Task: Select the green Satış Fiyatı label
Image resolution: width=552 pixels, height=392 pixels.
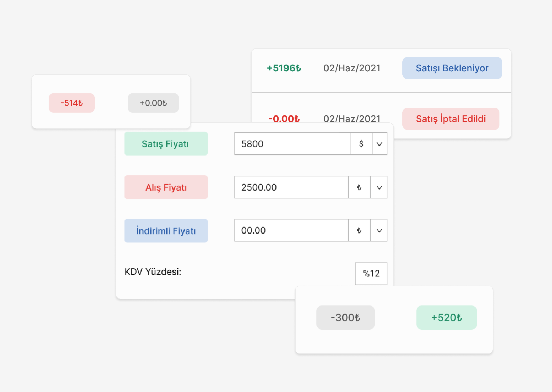Action: pyautogui.click(x=166, y=144)
